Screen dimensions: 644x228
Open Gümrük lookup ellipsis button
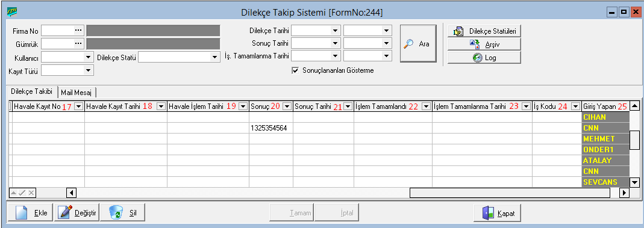[78, 43]
